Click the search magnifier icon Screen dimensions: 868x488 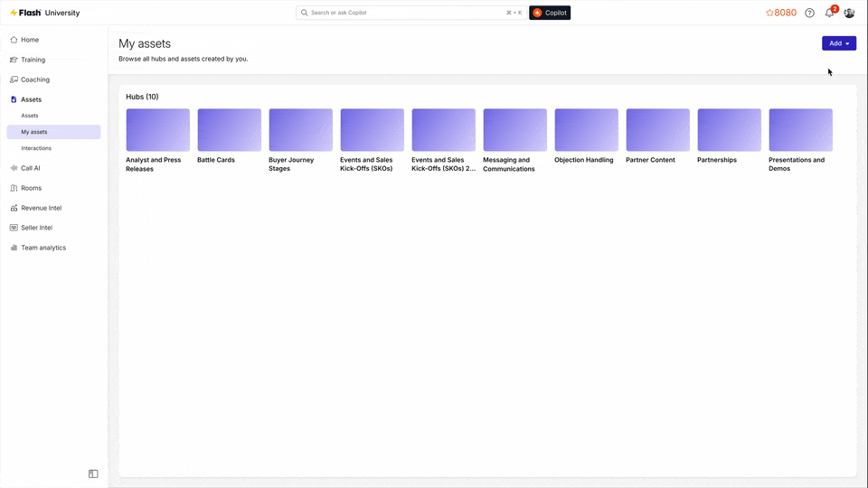(304, 13)
